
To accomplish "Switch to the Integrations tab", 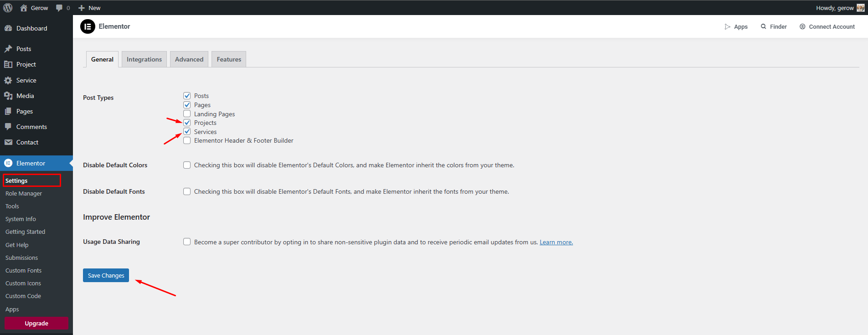I will [x=144, y=59].
